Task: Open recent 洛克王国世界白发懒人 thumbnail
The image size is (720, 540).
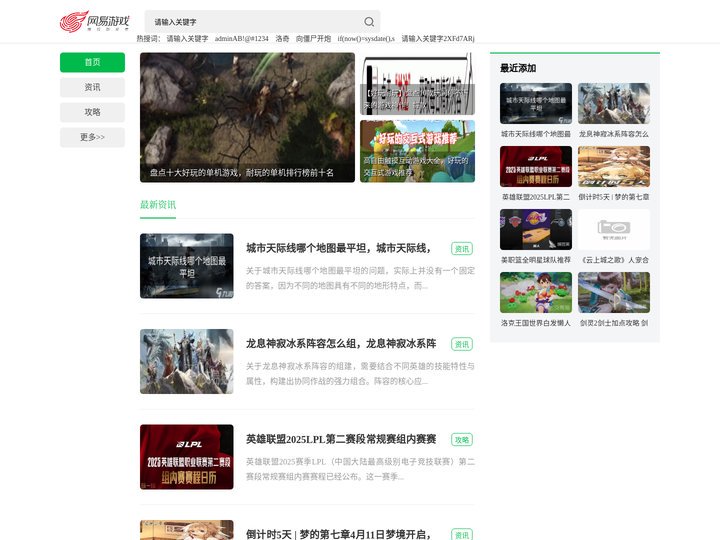Action: (536, 292)
